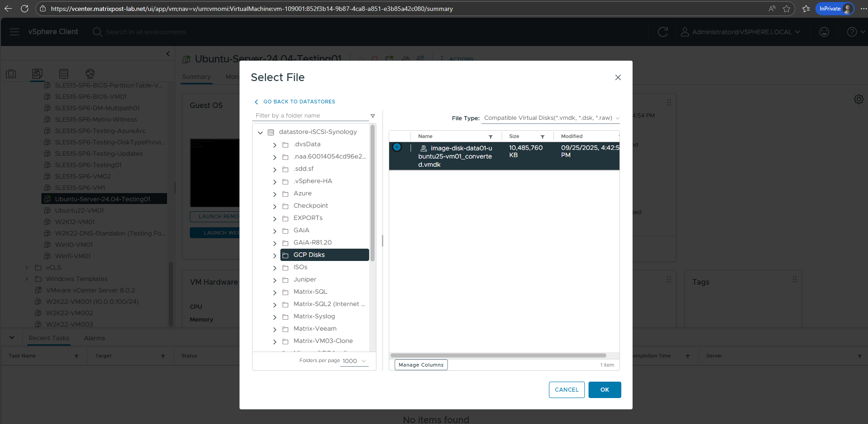
Task: Expand the Azure folder
Action: (x=274, y=194)
